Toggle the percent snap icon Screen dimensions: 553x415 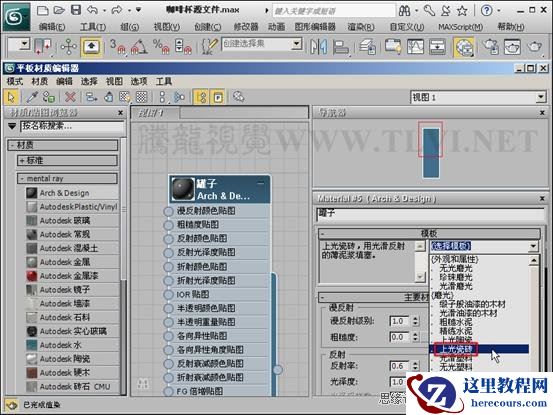pyautogui.click(x=161, y=47)
